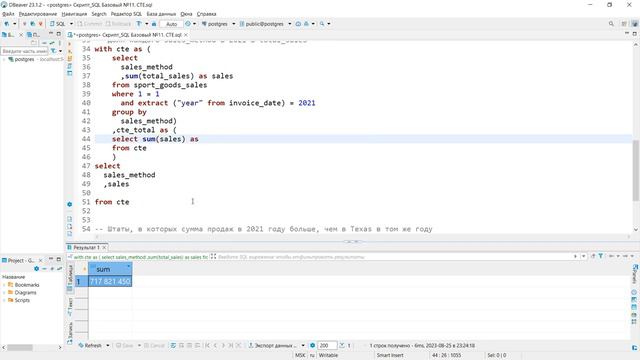Click the Project panel settings gear icon
Screen dimensions: 640x360
coord(37,269)
